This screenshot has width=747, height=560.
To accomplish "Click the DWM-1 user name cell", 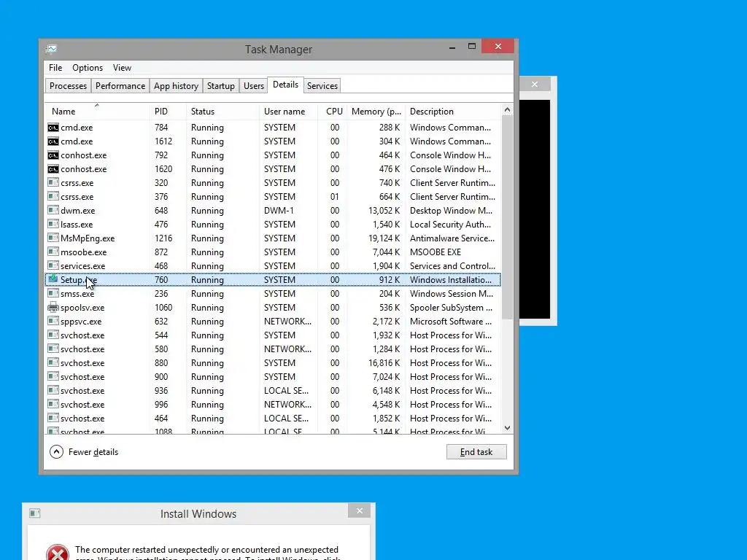I will tap(279, 211).
